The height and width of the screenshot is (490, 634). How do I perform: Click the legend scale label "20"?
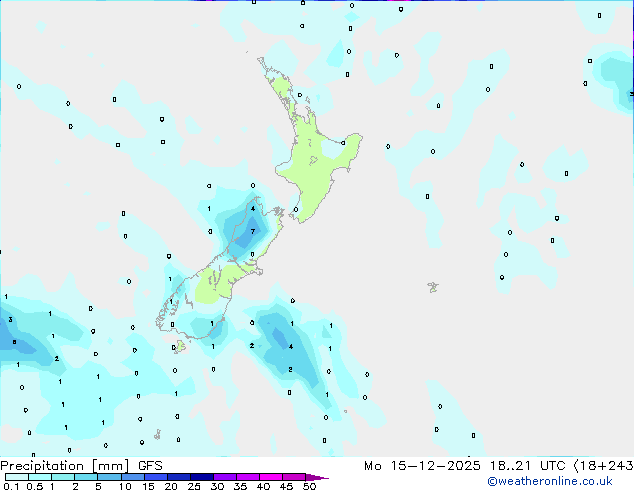tap(171, 486)
